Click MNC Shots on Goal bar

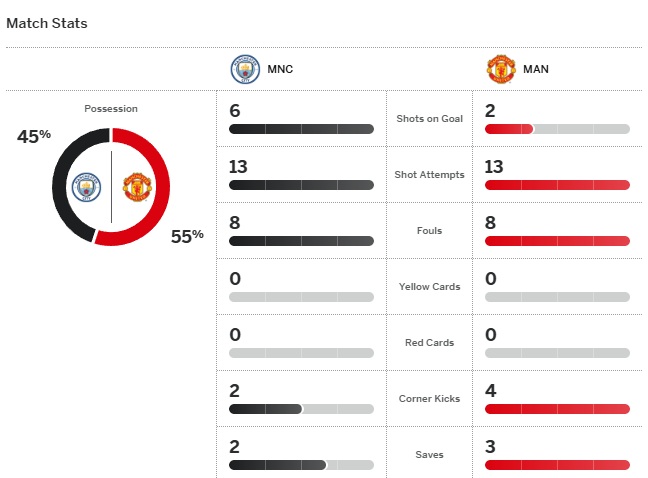(301, 129)
